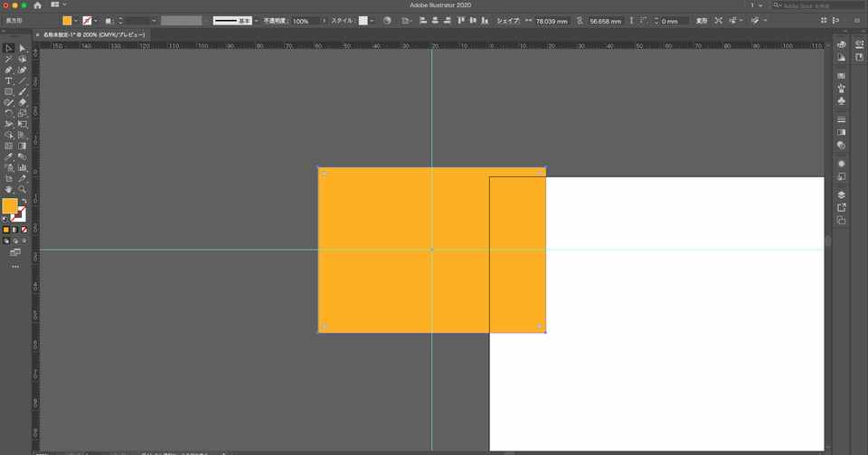
Task: Click the Transform label link
Action: tap(702, 21)
